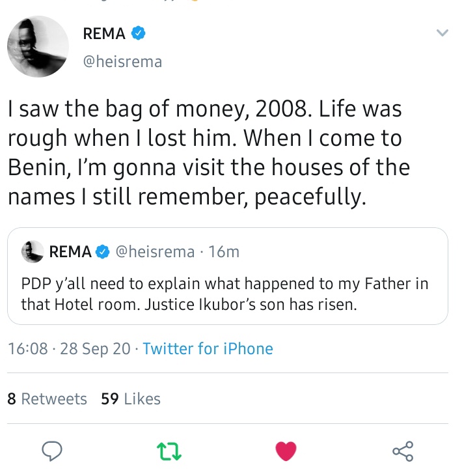Open the tweet options chevron menu
Screen dimensions: 462x476
coord(442,33)
